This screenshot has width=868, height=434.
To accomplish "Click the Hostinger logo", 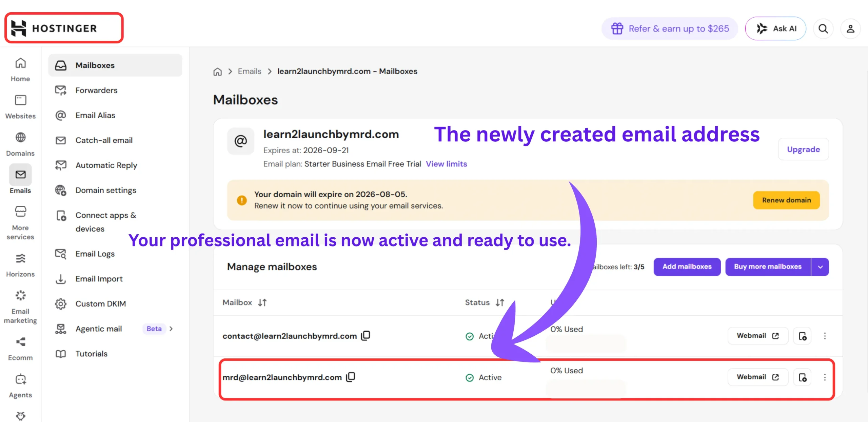I will point(54,28).
